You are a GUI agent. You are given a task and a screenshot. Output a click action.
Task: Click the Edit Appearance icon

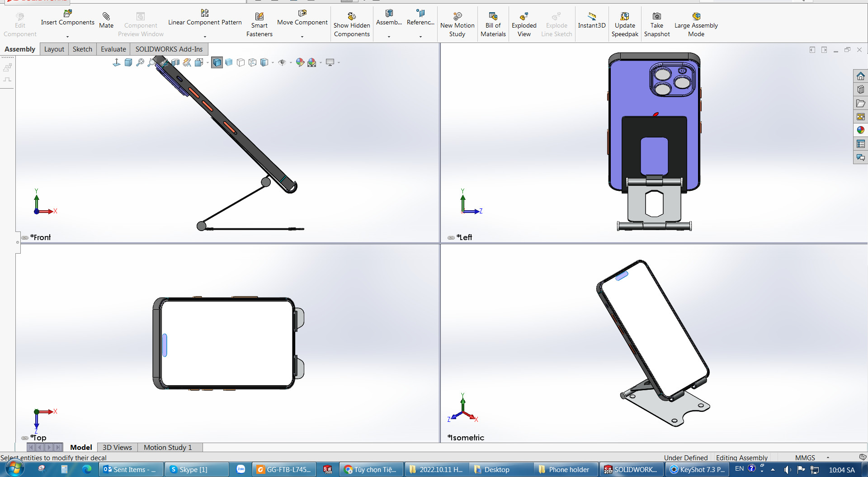(300, 62)
